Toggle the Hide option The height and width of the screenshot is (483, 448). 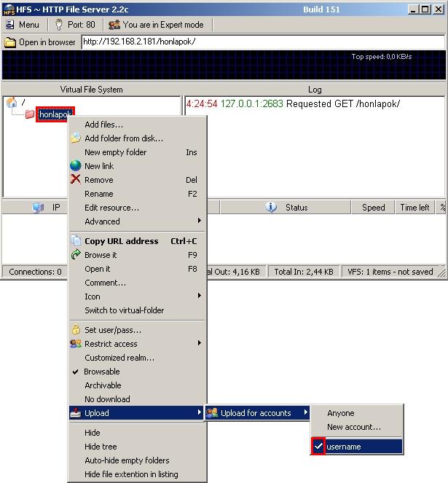click(x=137, y=433)
